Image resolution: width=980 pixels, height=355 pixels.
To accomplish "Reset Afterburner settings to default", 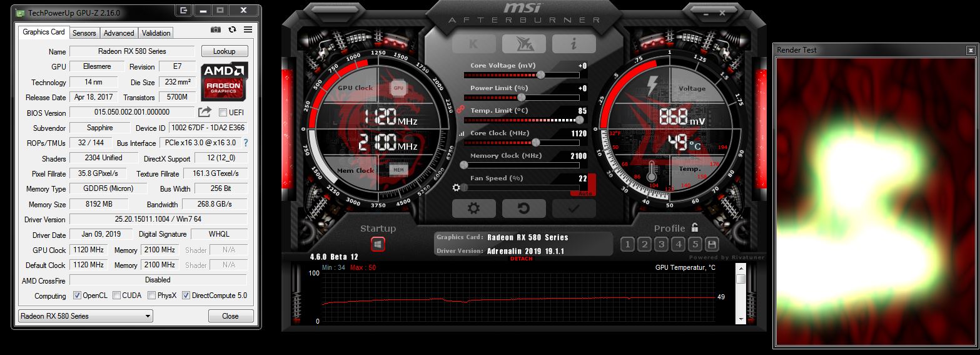I will coord(523,208).
